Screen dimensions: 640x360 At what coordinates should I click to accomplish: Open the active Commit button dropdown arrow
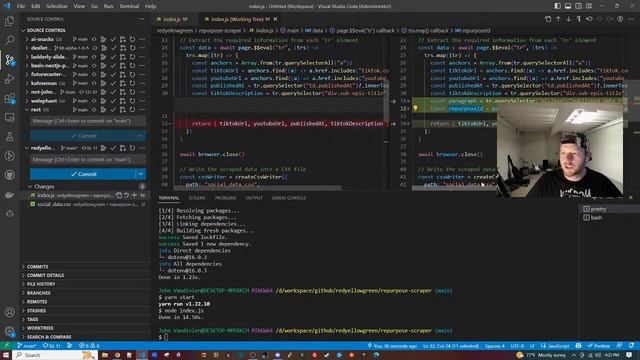tap(141, 174)
